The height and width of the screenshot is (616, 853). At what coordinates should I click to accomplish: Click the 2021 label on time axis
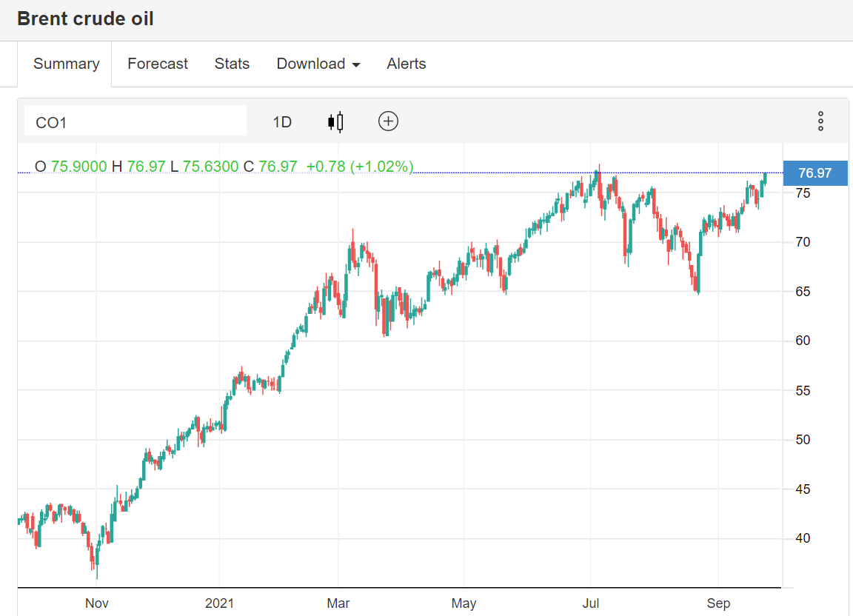(219, 603)
